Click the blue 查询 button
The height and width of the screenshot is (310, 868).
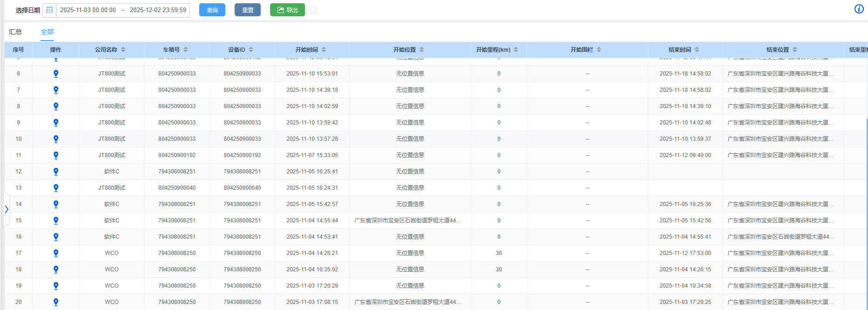[212, 10]
